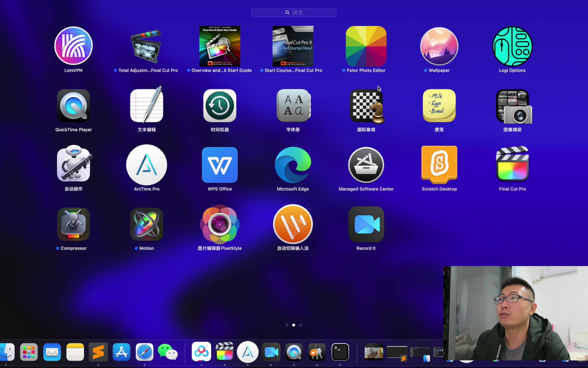This screenshot has height=368, width=588.
Task: Open App Store from the Dock
Action: [121, 352]
